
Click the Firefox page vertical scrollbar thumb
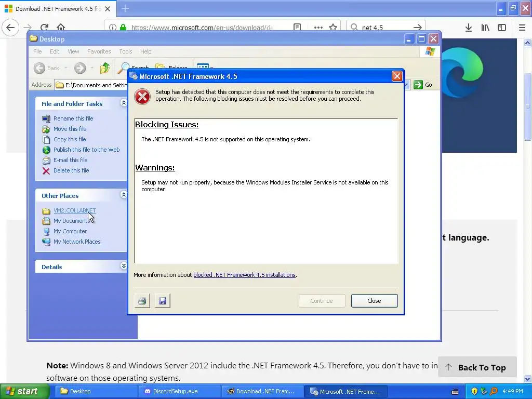(x=527, y=107)
